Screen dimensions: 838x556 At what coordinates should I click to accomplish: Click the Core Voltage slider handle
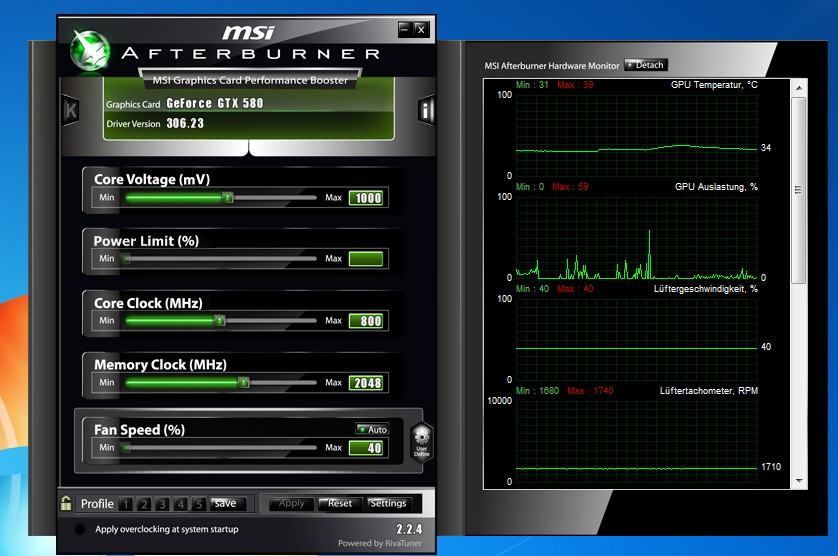pos(228,198)
